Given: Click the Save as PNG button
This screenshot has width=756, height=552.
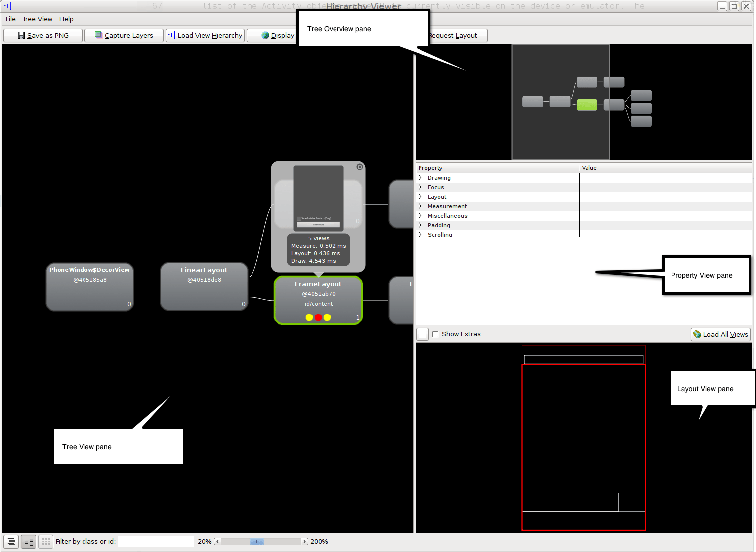Looking at the screenshot, I should [x=43, y=35].
